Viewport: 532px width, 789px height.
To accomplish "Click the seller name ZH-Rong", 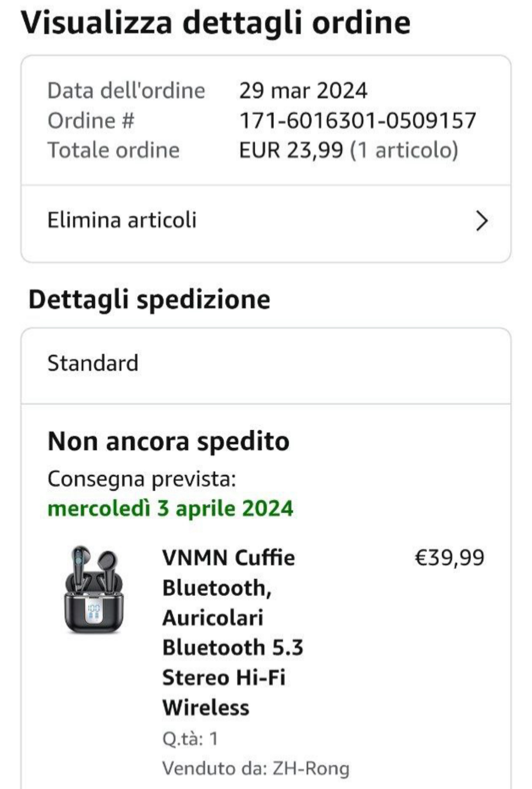I will 311,769.
